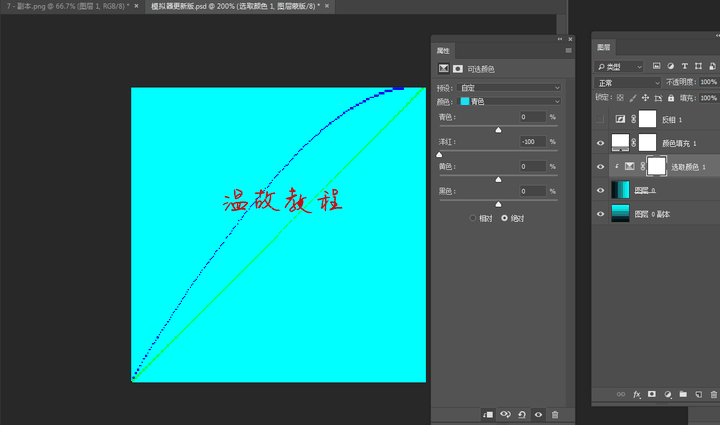The width and height of the screenshot is (720, 425).
Task: Select 颜色填充 1 color fill thumbnail
Action: (620, 143)
